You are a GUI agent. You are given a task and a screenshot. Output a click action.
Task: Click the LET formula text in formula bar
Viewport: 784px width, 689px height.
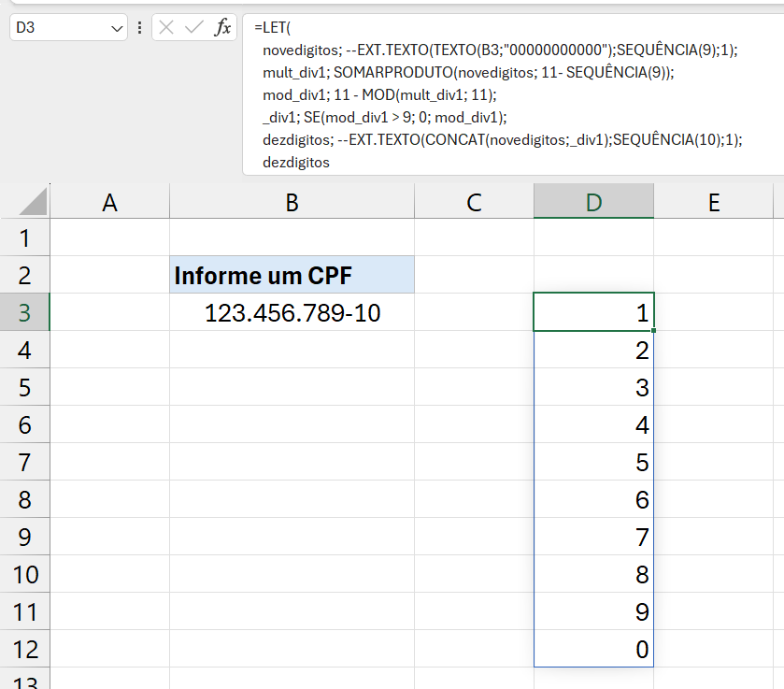pyautogui.click(x=271, y=28)
